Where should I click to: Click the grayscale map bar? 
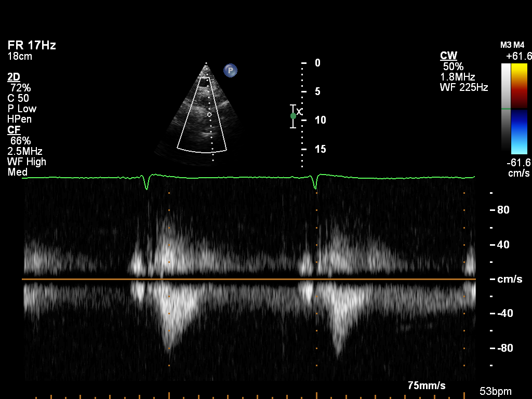(506, 107)
